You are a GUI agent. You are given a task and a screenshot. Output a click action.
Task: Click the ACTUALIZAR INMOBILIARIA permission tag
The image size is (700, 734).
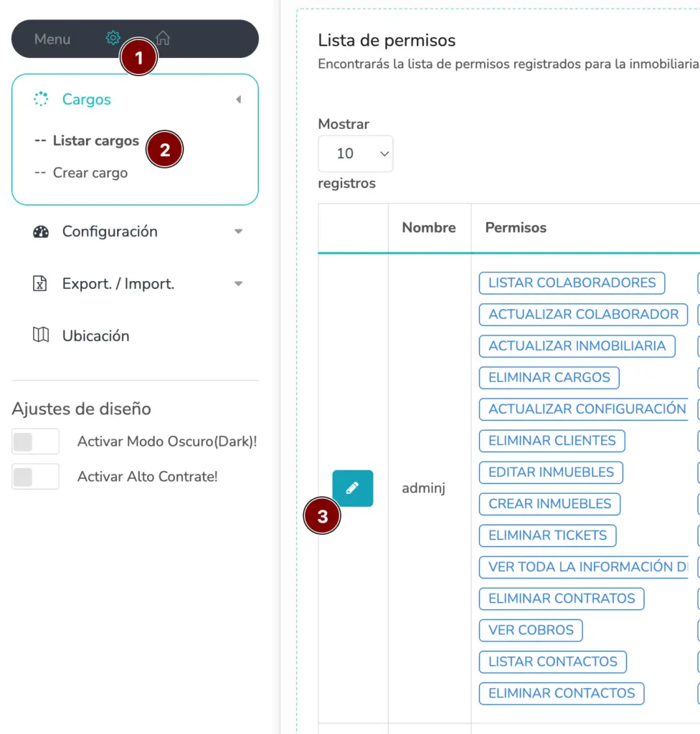coord(577,346)
